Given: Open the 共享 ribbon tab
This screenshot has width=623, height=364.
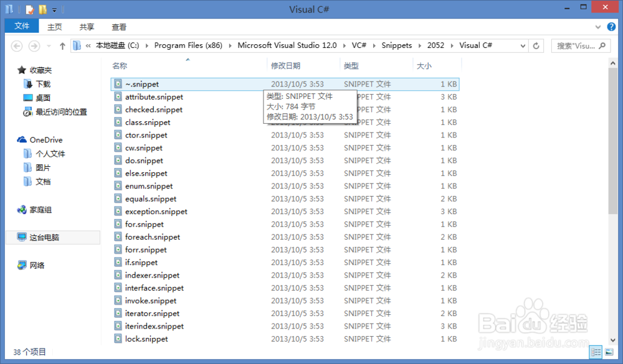Looking at the screenshot, I should click(87, 27).
